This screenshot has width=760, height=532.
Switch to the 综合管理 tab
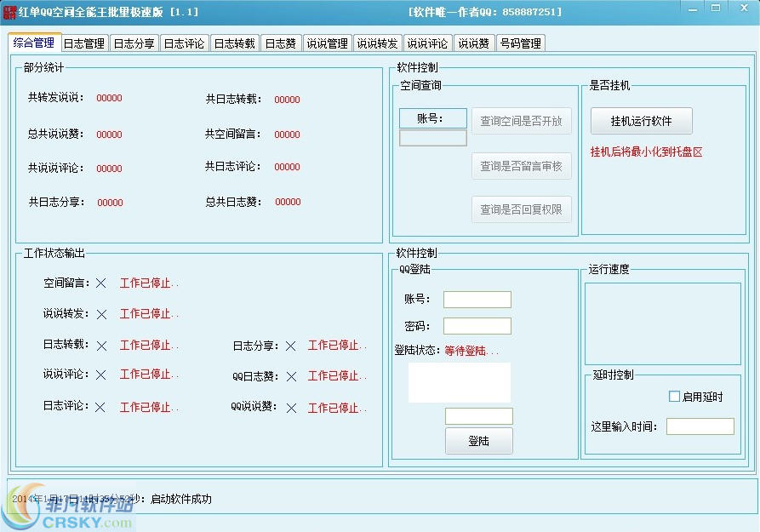point(34,43)
